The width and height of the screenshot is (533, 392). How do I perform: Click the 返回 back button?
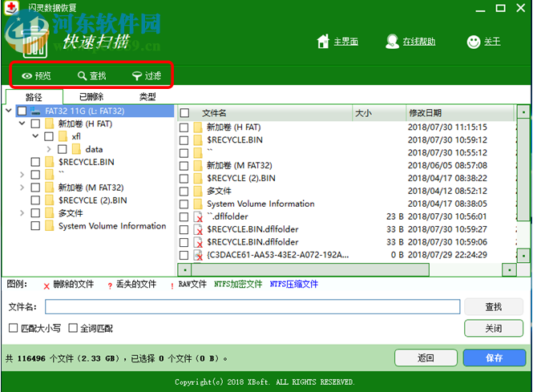(426, 358)
